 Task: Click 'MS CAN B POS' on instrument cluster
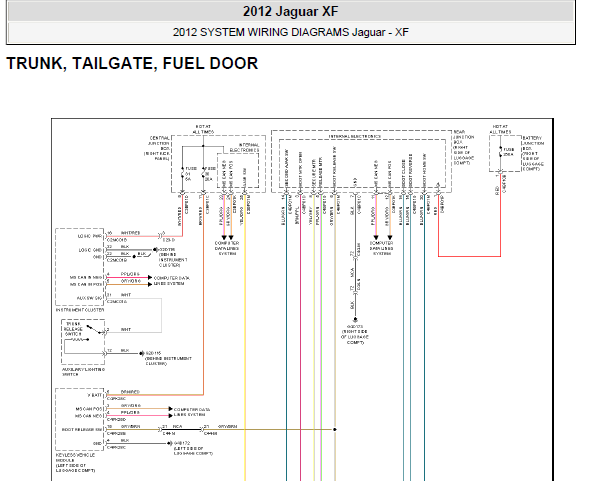86,284
